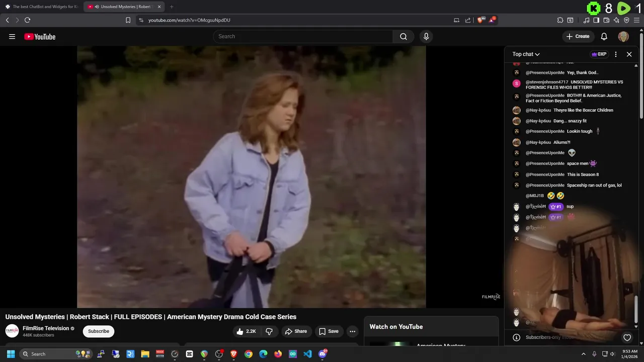The image size is (644, 362).
Task: Start voice search with the microphone icon
Action: coord(426,36)
